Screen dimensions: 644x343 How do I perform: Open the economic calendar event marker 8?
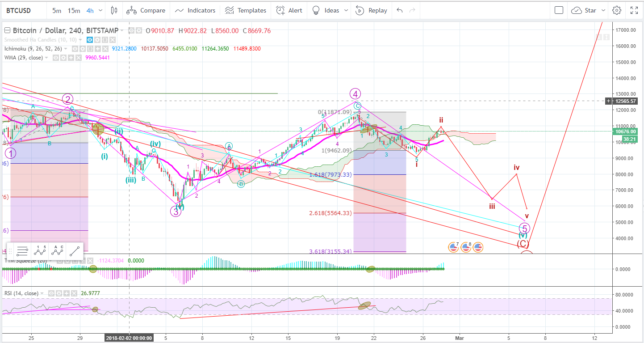tap(466, 247)
